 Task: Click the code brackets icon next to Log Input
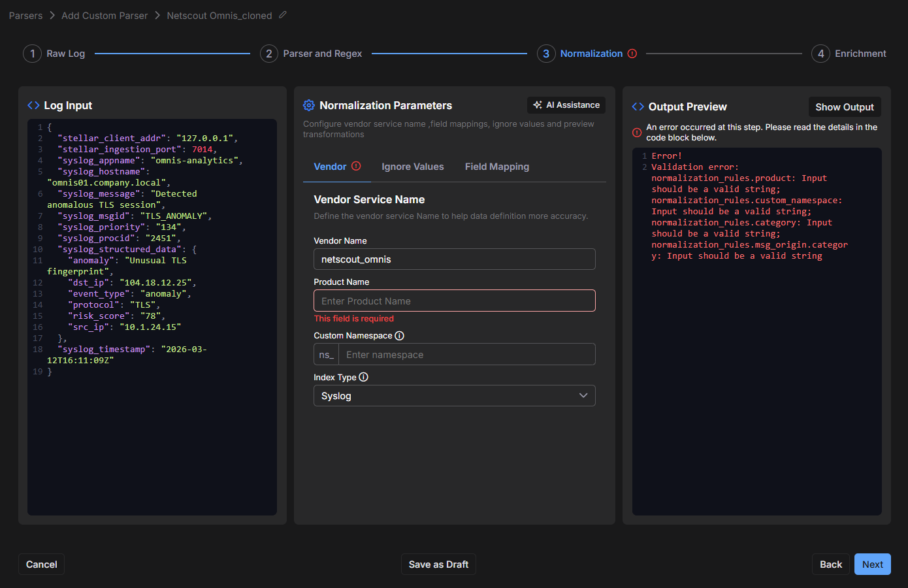tap(33, 105)
